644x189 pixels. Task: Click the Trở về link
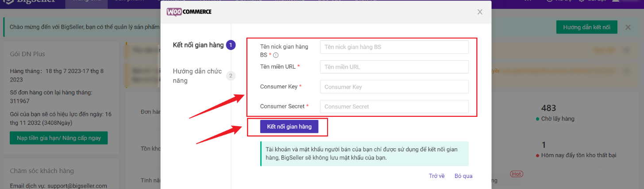click(x=436, y=176)
